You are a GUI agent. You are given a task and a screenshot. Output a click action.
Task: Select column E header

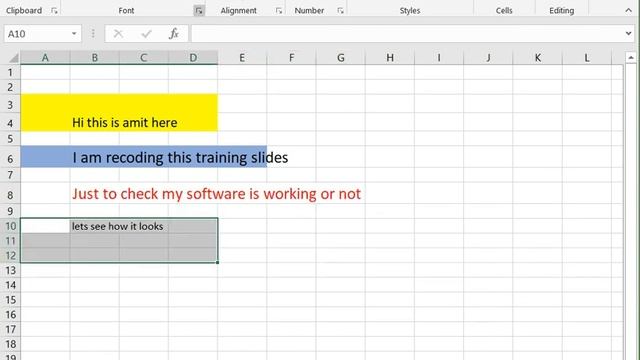tap(242, 58)
